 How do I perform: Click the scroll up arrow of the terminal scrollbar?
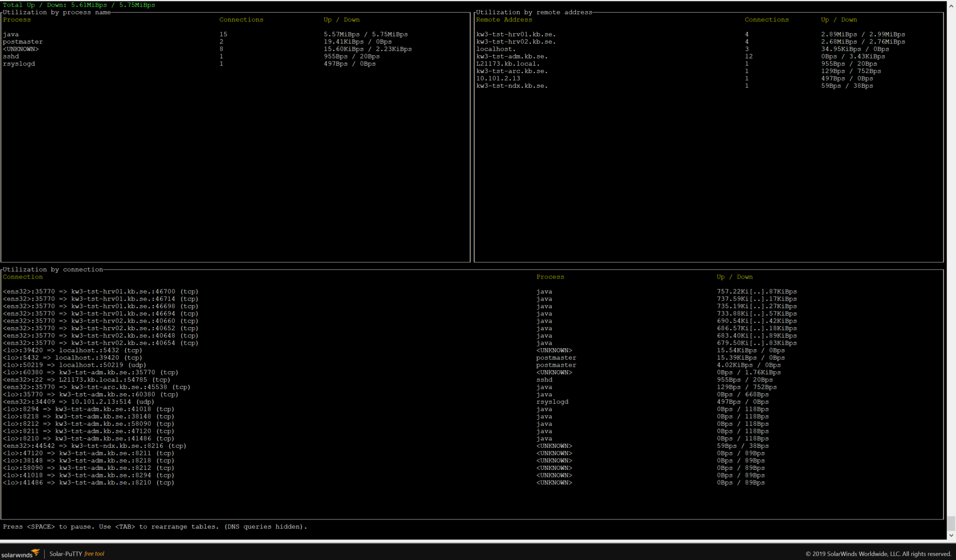pyautogui.click(x=951, y=6)
